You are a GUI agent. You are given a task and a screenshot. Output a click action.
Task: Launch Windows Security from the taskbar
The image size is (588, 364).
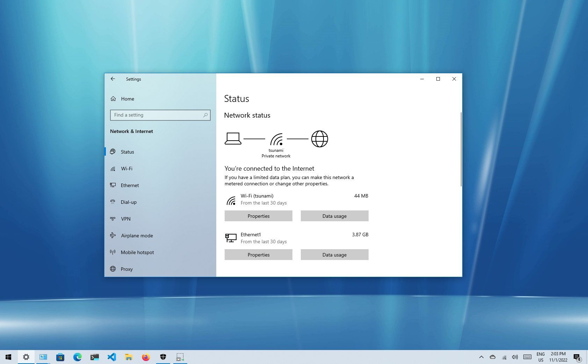coord(163,357)
